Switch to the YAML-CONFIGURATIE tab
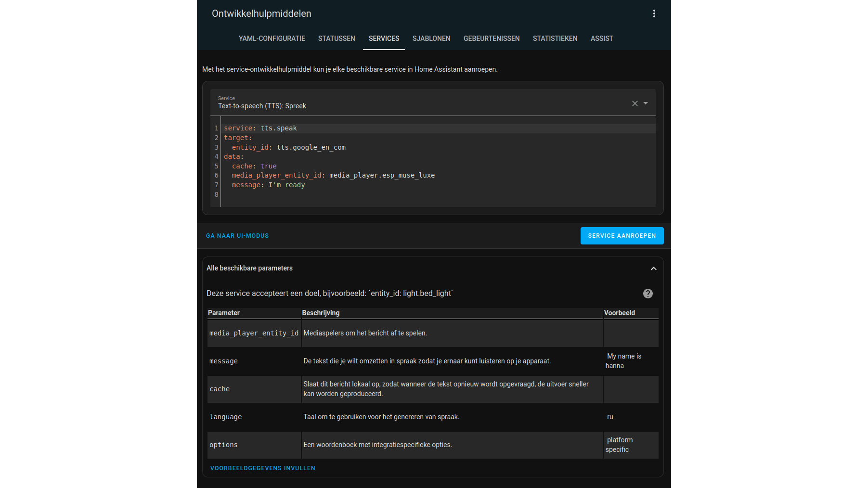 click(x=272, y=38)
